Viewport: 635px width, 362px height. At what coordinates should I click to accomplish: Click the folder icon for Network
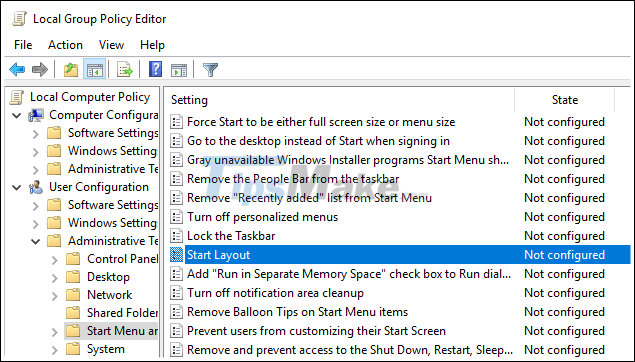pyautogui.click(x=73, y=295)
